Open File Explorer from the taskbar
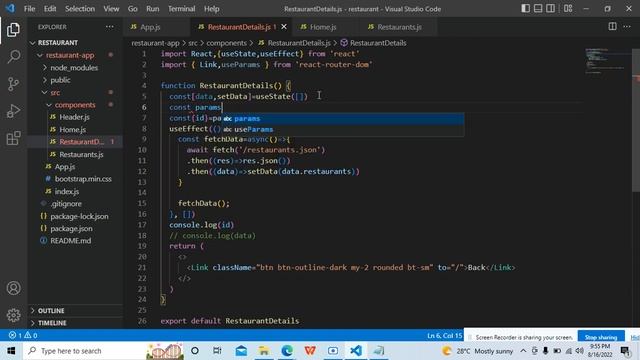 264,351
